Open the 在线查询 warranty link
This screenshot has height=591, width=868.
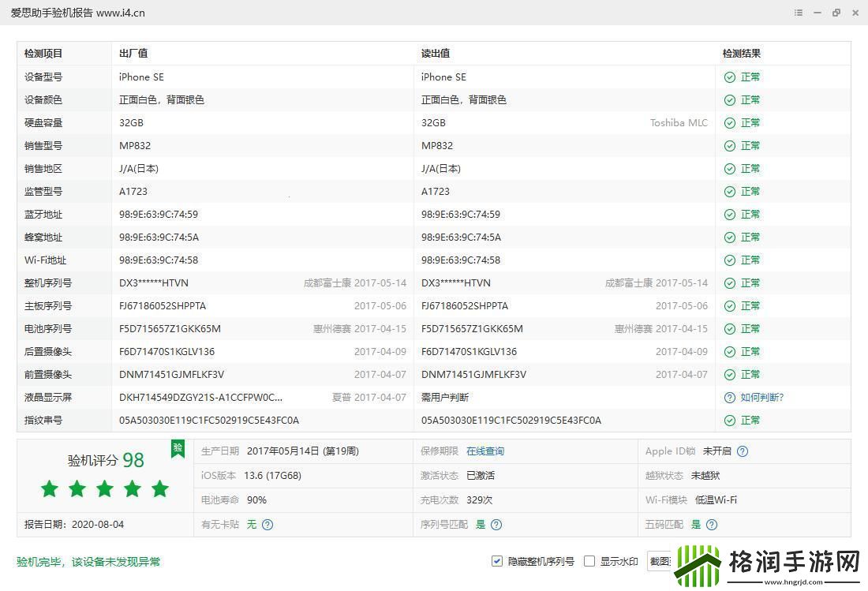pos(485,451)
